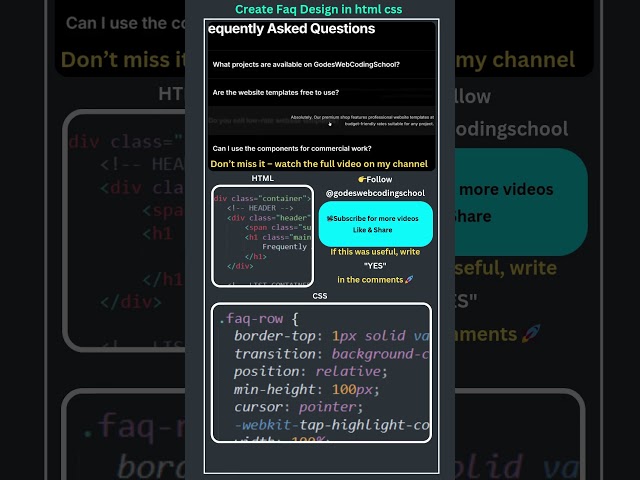The image size is (640, 480).
Task: Click the 'Create Faq Design in html css' title
Action: pyautogui.click(x=318, y=9)
